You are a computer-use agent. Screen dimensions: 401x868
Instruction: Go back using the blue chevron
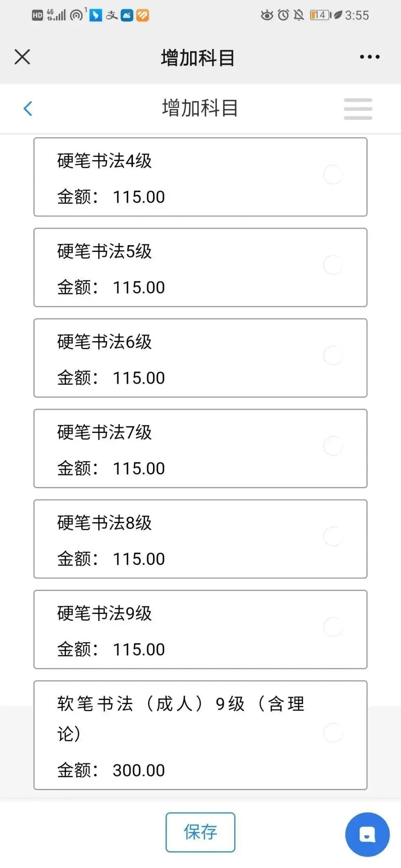coord(28,108)
